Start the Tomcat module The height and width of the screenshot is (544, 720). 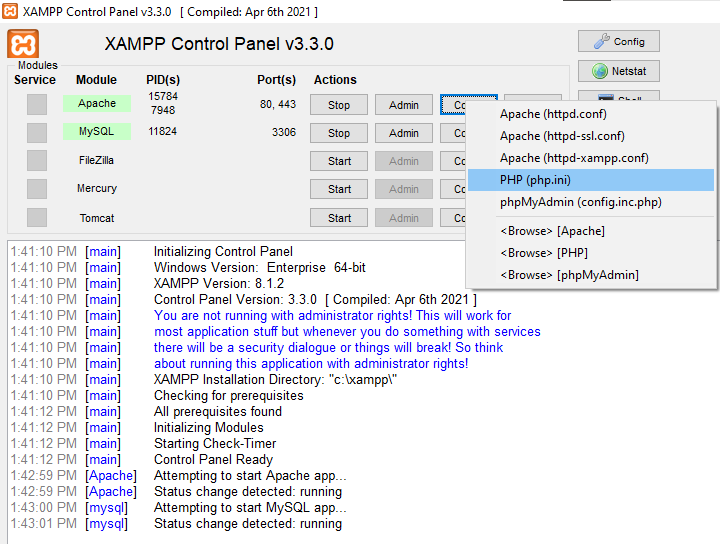pos(339,218)
